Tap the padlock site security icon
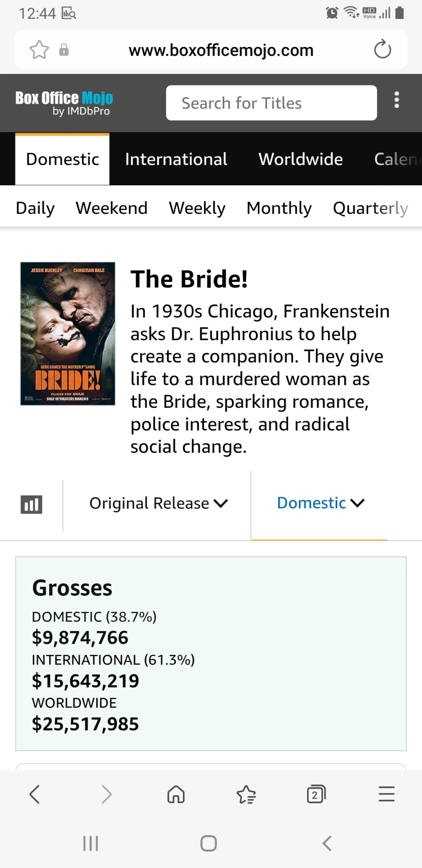422x868 pixels. tap(64, 50)
